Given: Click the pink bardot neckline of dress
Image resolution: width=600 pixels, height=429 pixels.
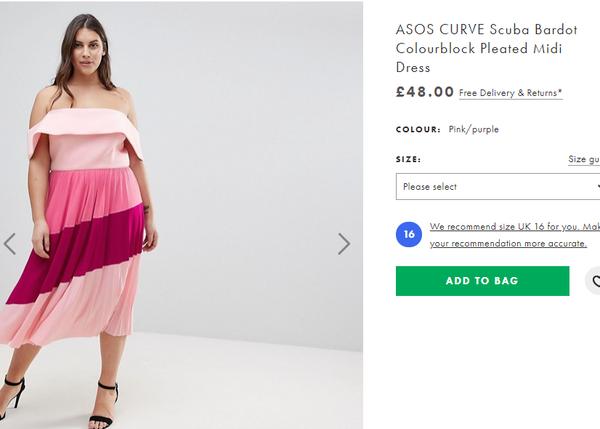Looking at the screenshot, I should (85, 120).
